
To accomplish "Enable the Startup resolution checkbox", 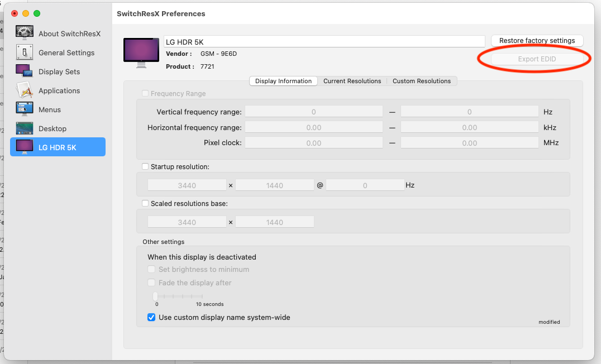I will [x=146, y=166].
